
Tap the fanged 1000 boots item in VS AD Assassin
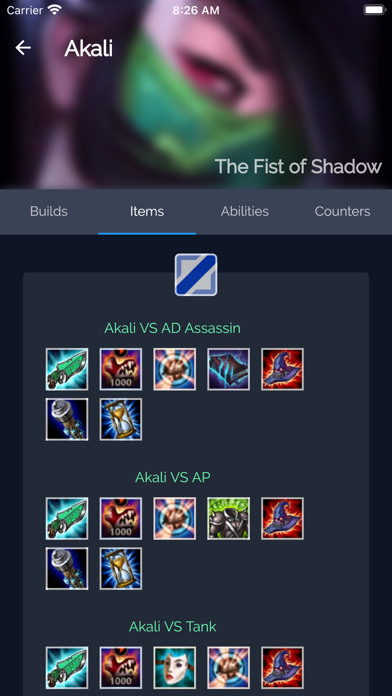click(121, 369)
